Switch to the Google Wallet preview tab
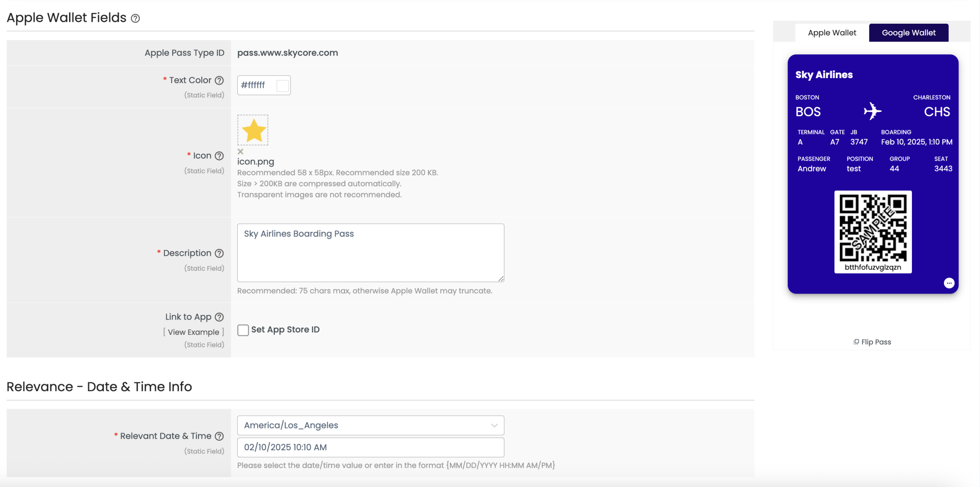Image resolution: width=980 pixels, height=487 pixels. point(908,33)
